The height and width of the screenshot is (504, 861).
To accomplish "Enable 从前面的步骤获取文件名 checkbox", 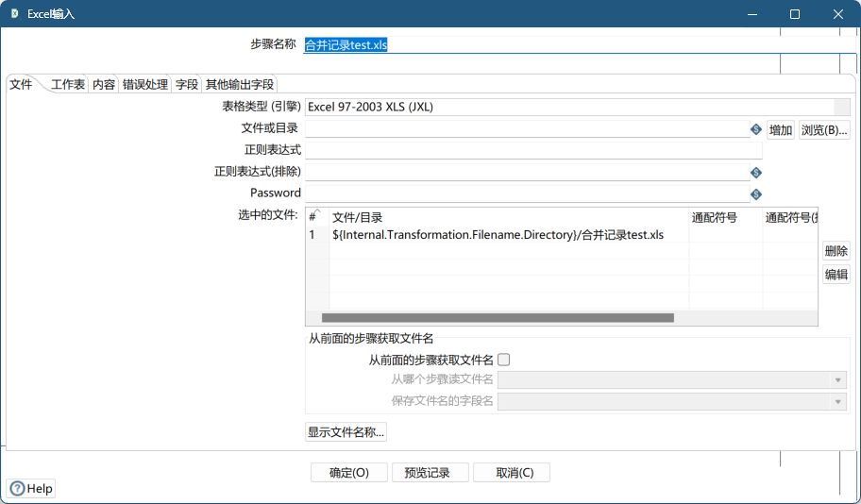I will [504, 360].
